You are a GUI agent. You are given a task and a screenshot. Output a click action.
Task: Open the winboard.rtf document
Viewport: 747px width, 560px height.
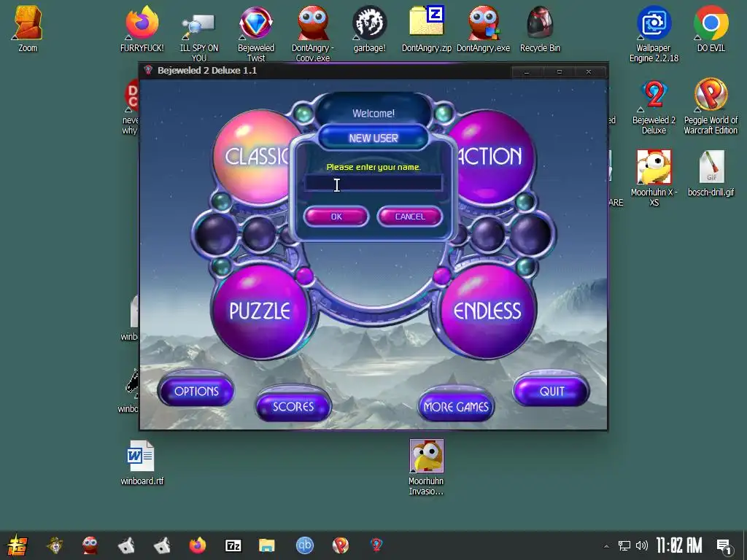point(142,462)
